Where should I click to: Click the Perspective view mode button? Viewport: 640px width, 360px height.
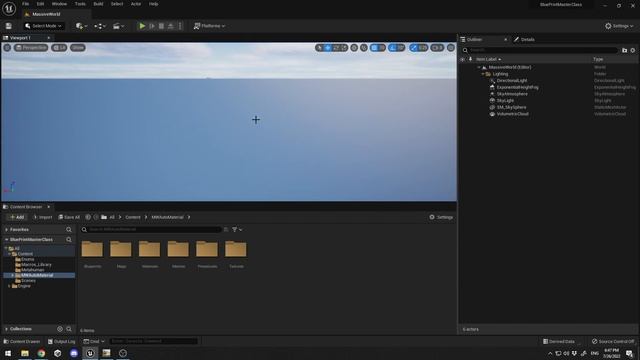(31, 48)
